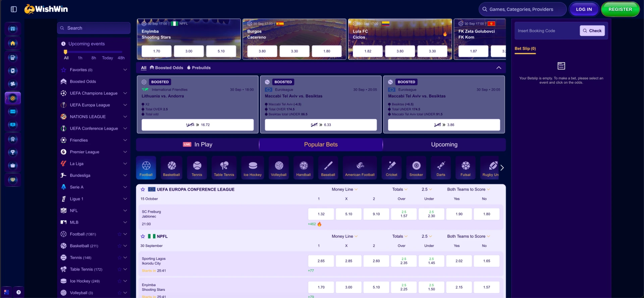Open the Totals dropdown in the NPFL header
This screenshot has height=298, width=644.
click(x=400, y=236)
